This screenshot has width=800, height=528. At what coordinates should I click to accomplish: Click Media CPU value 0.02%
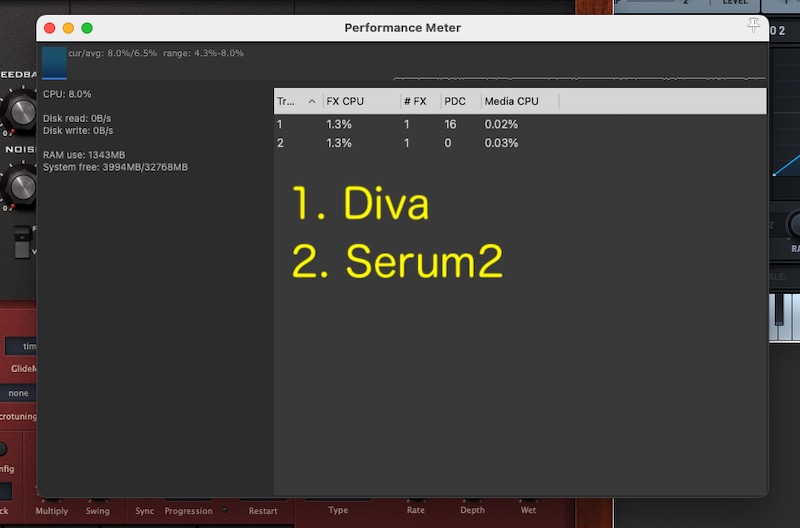pyautogui.click(x=501, y=124)
